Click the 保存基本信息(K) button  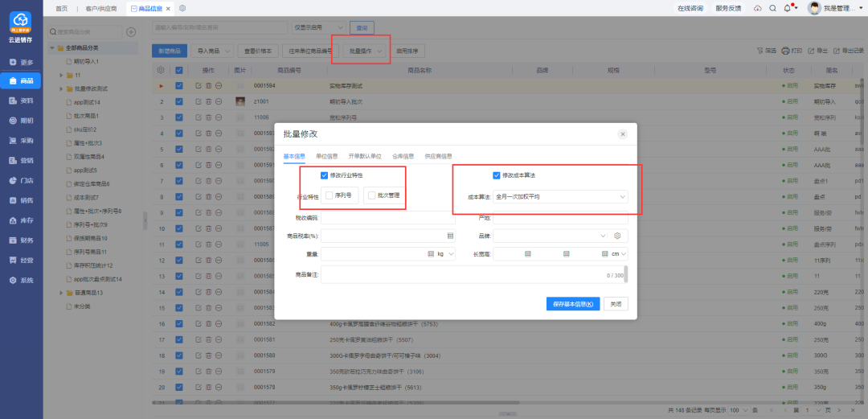(x=573, y=304)
